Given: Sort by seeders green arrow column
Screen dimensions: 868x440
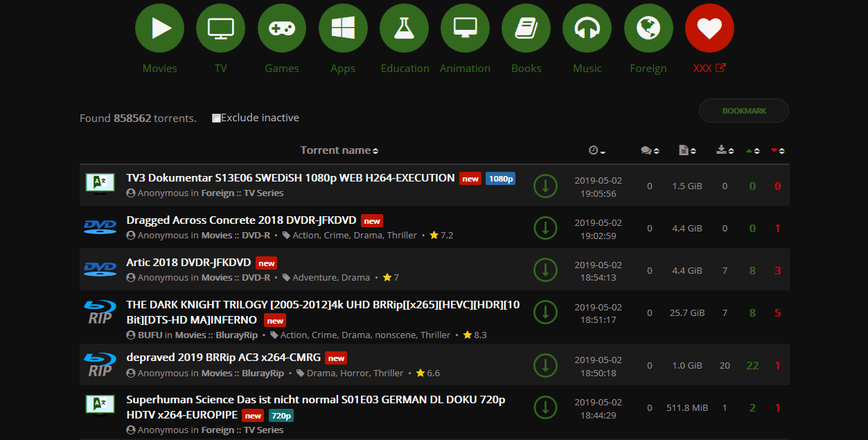Looking at the screenshot, I should [x=752, y=150].
